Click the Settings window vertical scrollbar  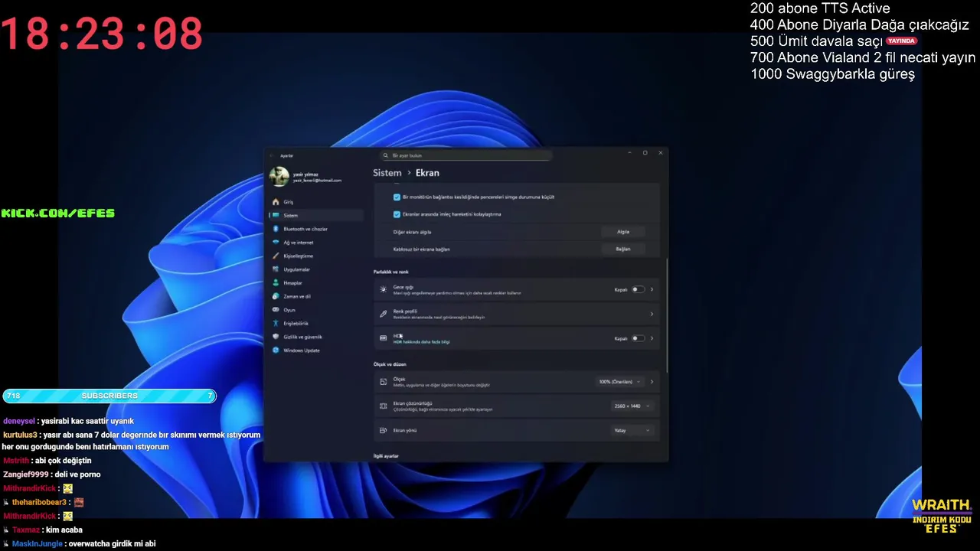pyautogui.click(x=668, y=315)
